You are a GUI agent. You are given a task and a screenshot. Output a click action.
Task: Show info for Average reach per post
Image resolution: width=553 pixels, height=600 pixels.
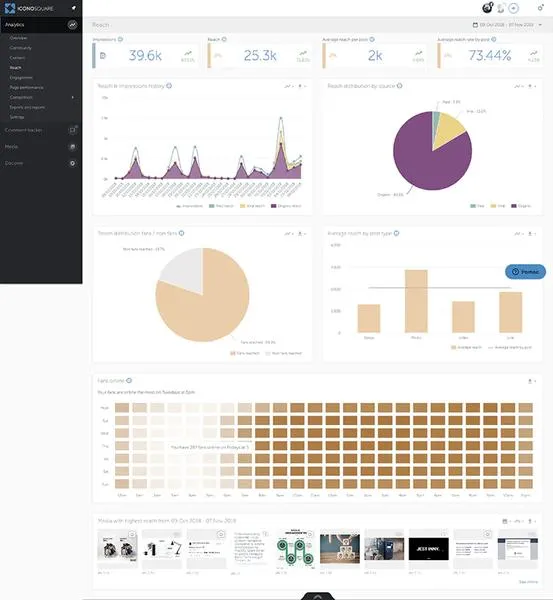pyautogui.click(x=372, y=39)
